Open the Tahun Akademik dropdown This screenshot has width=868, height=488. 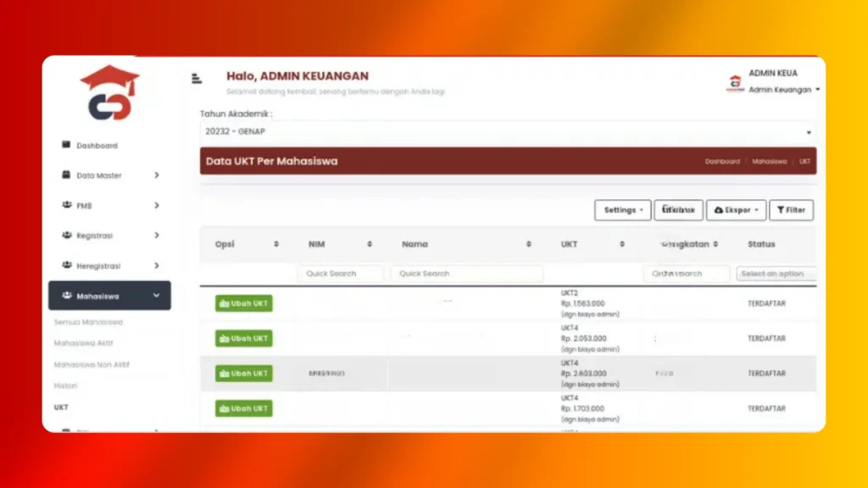click(508, 131)
